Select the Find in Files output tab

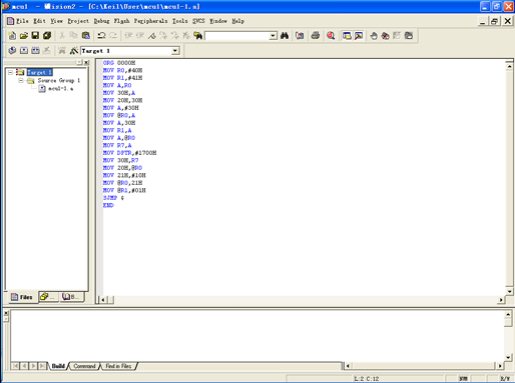pyautogui.click(x=118, y=366)
